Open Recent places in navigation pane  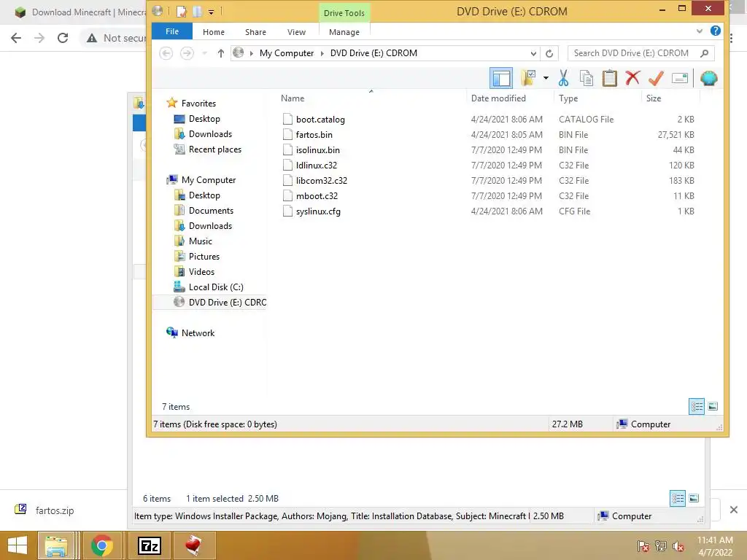pyautogui.click(x=215, y=149)
